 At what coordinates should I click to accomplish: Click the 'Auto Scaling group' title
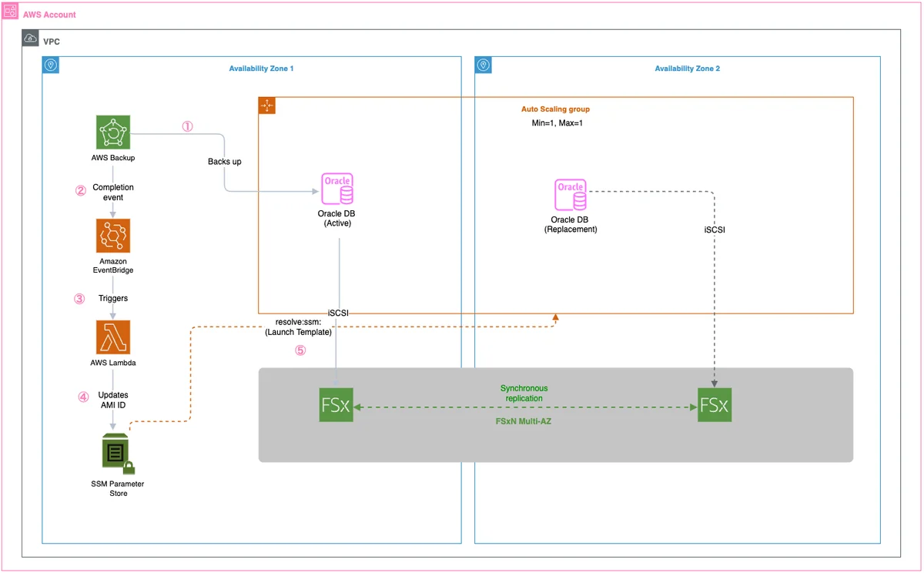click(x=555, y=109)
